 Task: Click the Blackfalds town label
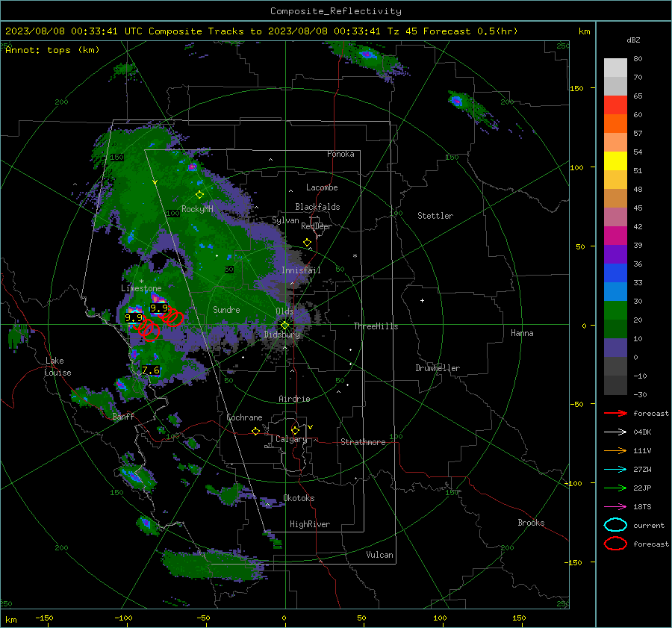tap(317, 207)
